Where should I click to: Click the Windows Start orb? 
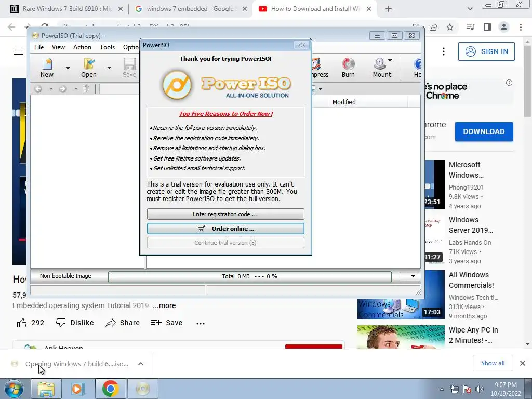(14, 389)
